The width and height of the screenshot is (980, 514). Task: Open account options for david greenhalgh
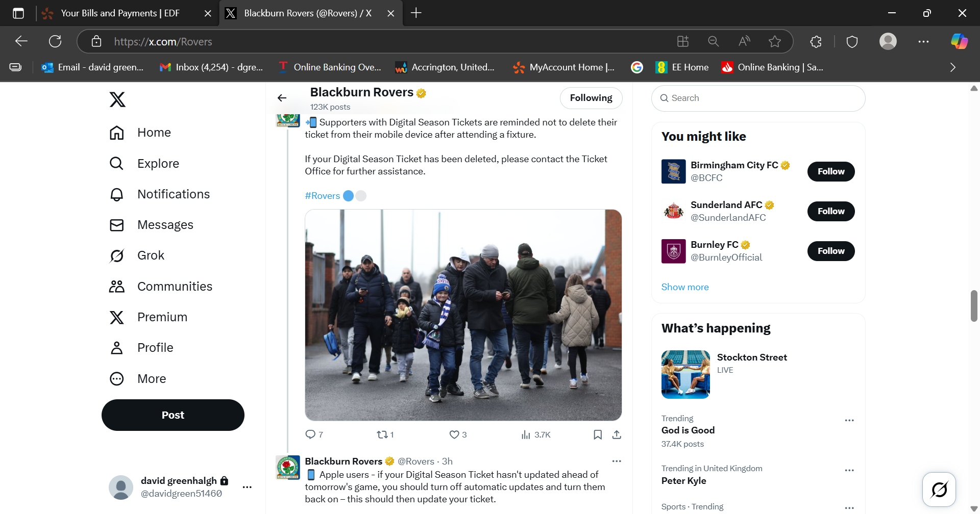[247, 487]
